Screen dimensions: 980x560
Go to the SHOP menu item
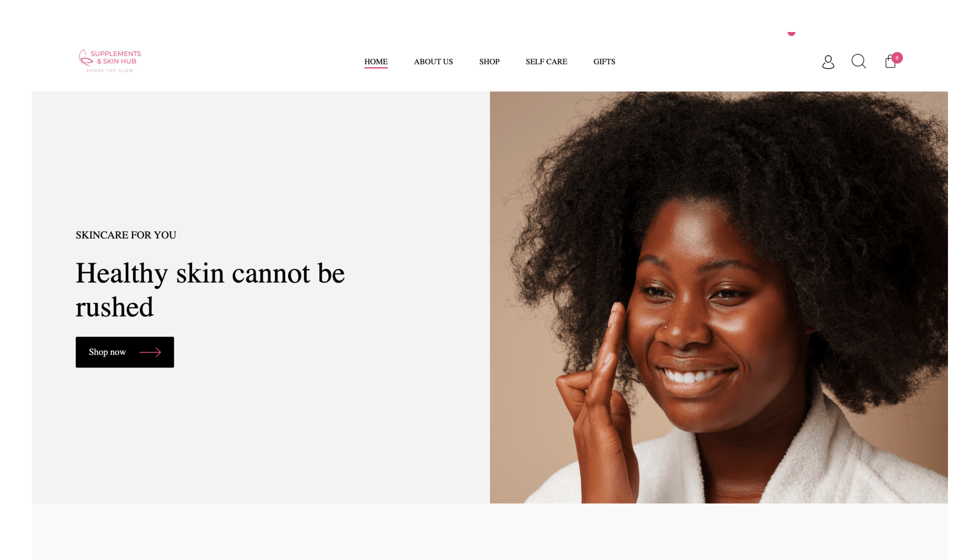coord(489,61)
